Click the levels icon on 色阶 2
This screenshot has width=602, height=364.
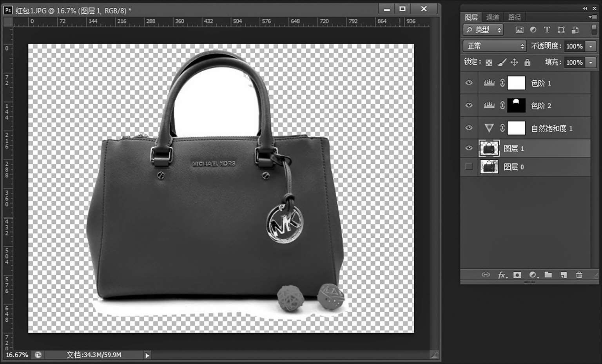click(489, 105)
